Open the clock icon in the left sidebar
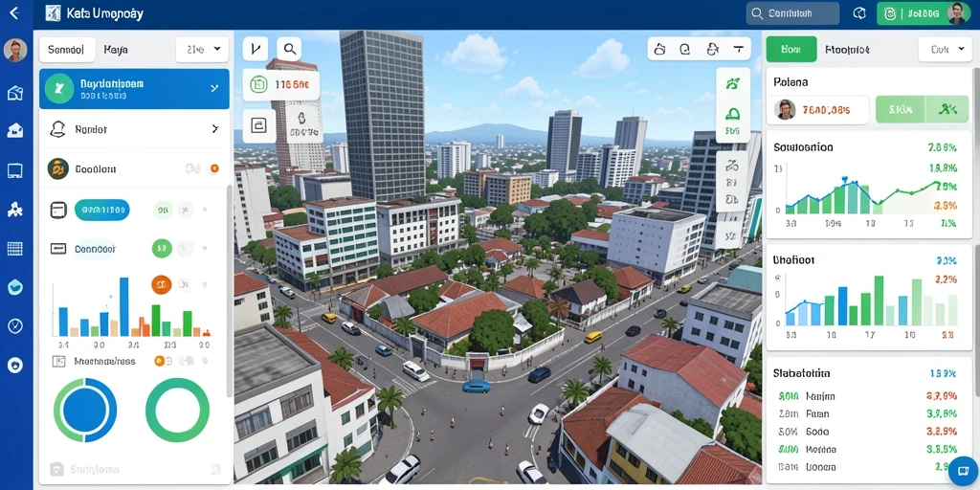The height and width of the screenshot is (490, 980). click(15, 325)
